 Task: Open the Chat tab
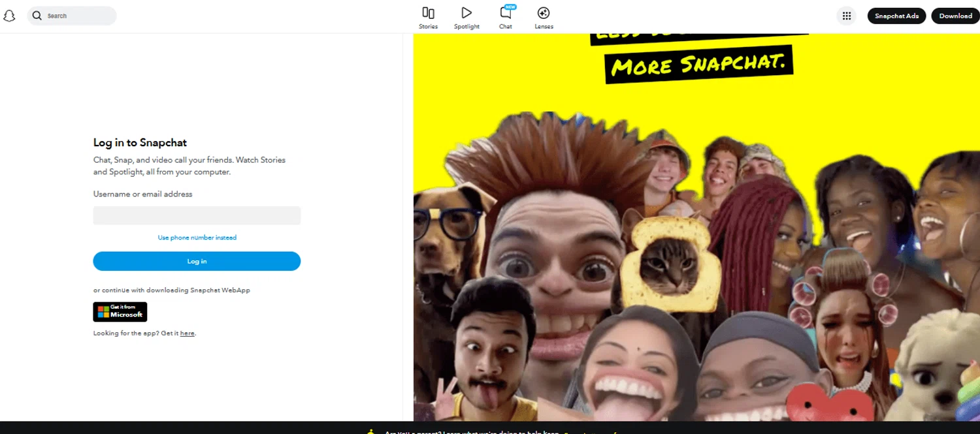506,18
